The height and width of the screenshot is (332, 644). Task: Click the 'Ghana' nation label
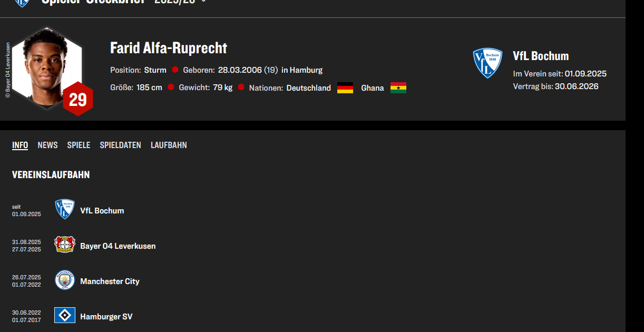coord(372,88)
